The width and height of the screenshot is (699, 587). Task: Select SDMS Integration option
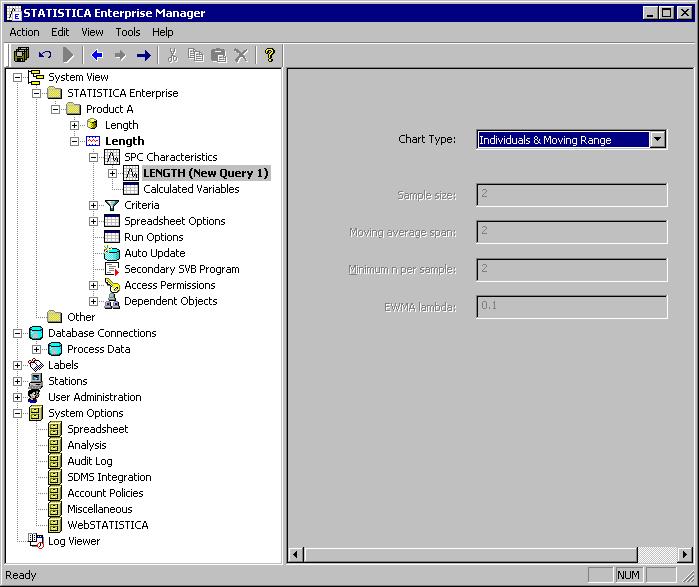[x=109, y=477]
